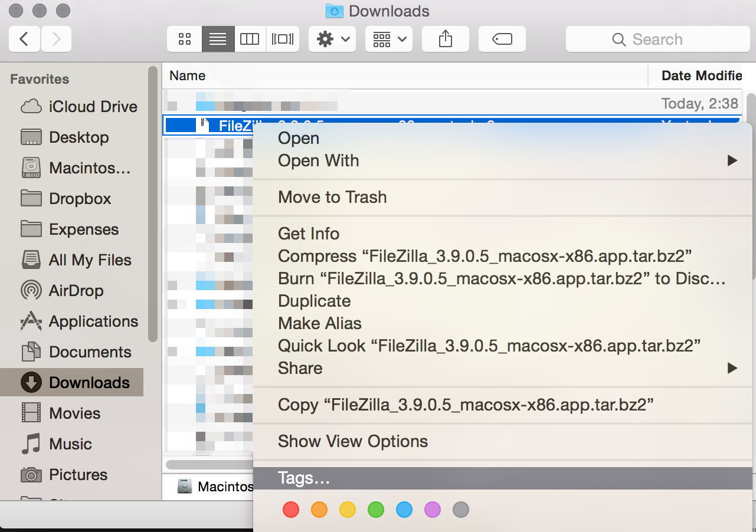
Task: Choose Compress FileZilla archive
Action: [x=503, y=256]
